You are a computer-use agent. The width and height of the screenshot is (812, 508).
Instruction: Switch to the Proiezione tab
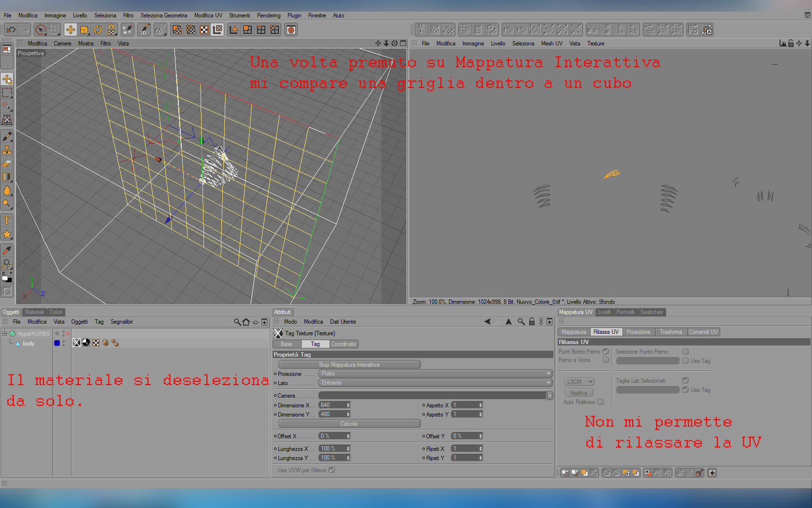[638, 332]
